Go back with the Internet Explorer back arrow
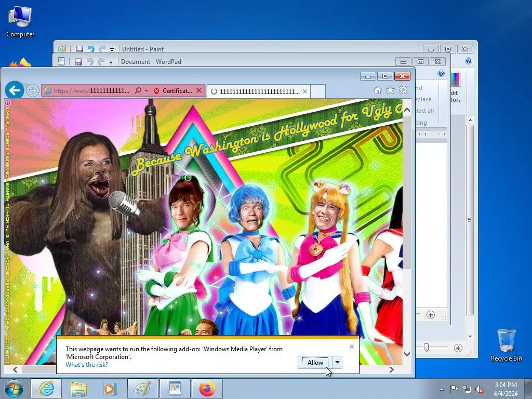Viewport: 532px width, 399px height. [14, 90]
